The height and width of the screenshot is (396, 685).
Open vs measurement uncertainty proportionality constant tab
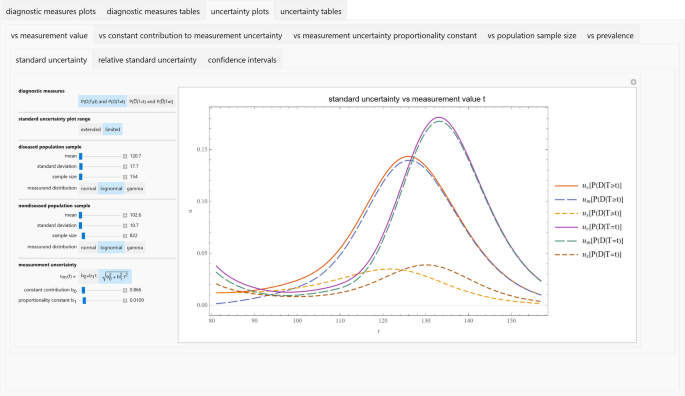(x=385, y=36)
